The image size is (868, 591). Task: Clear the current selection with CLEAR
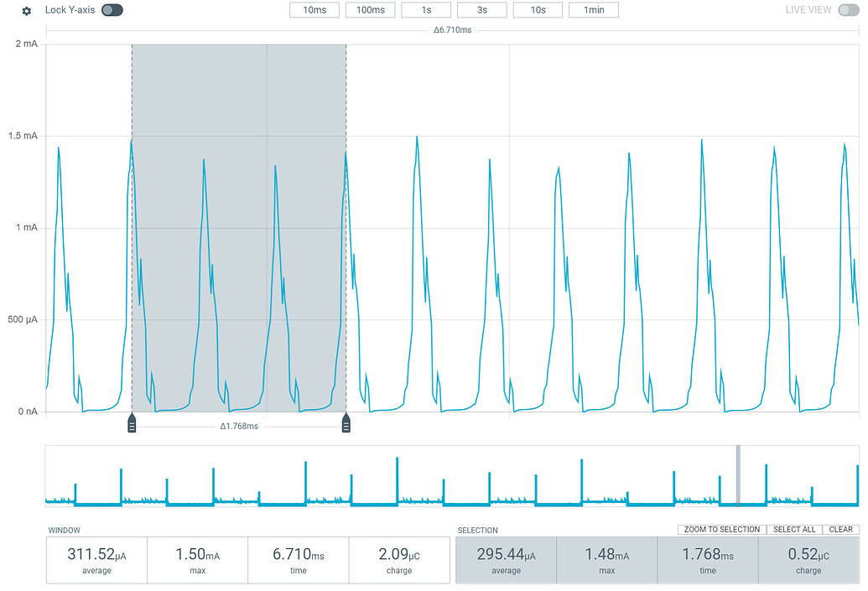[x=841, y=529]
